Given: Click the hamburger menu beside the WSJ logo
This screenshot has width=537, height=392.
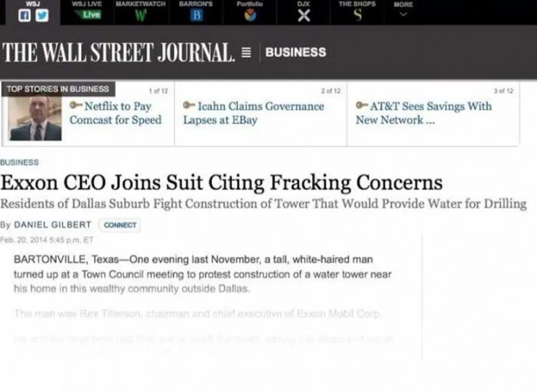Looking at the screenshot, I should point(246,51).
